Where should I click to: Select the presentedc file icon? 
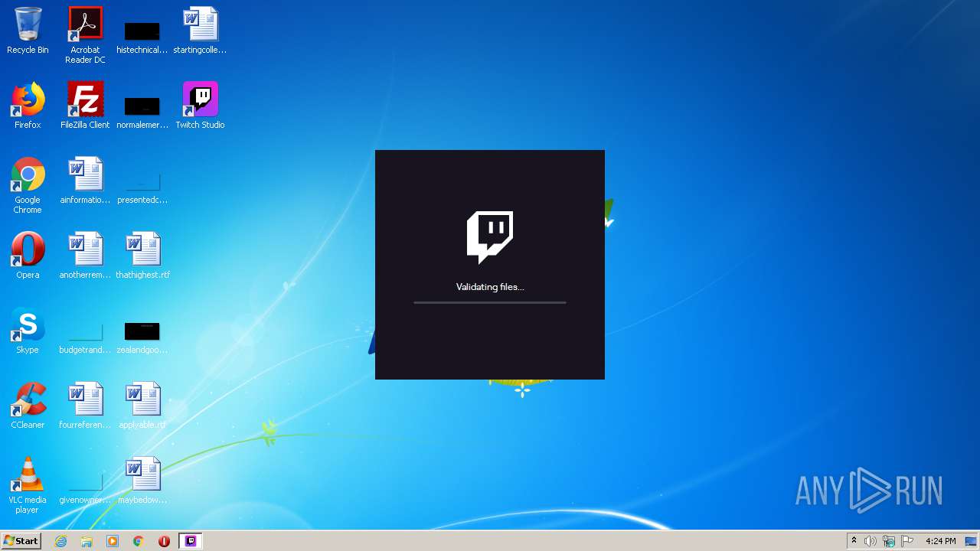pos(142,181)
